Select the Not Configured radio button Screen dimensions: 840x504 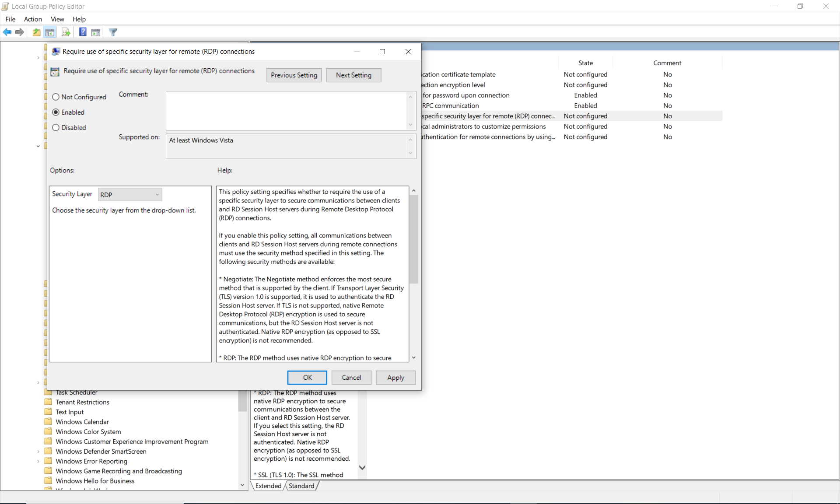pyautogui.click(x=56, y=97)
